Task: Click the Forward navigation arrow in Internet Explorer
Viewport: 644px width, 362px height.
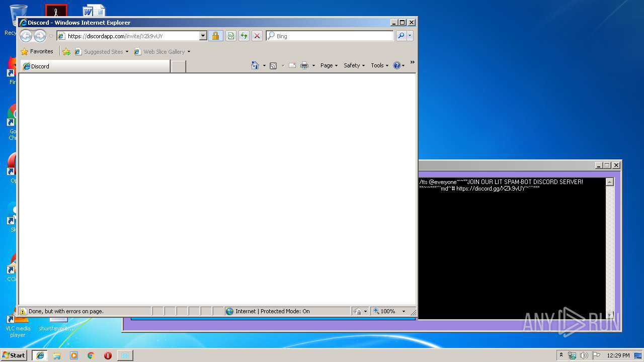Action: pyautogui.click(x=40, y=36)
